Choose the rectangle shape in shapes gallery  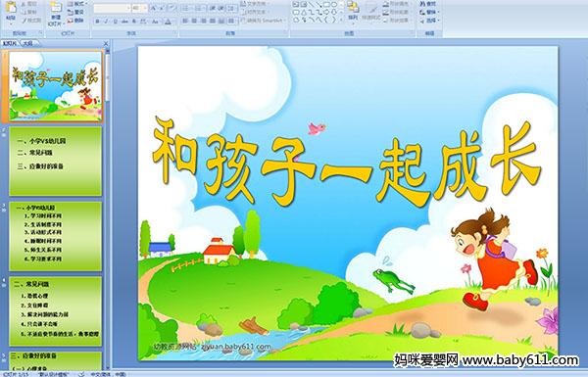point(326,5)
